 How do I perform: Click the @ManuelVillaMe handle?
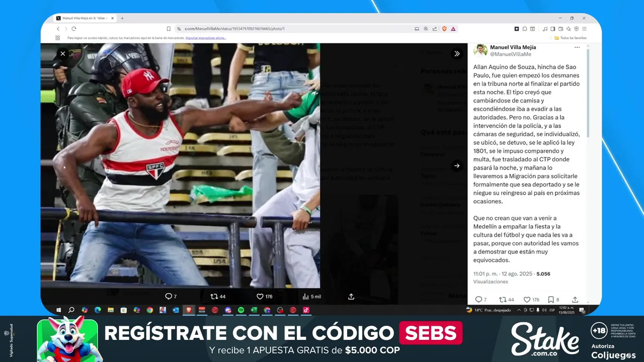pyautogui.click(x=511, y=54)
